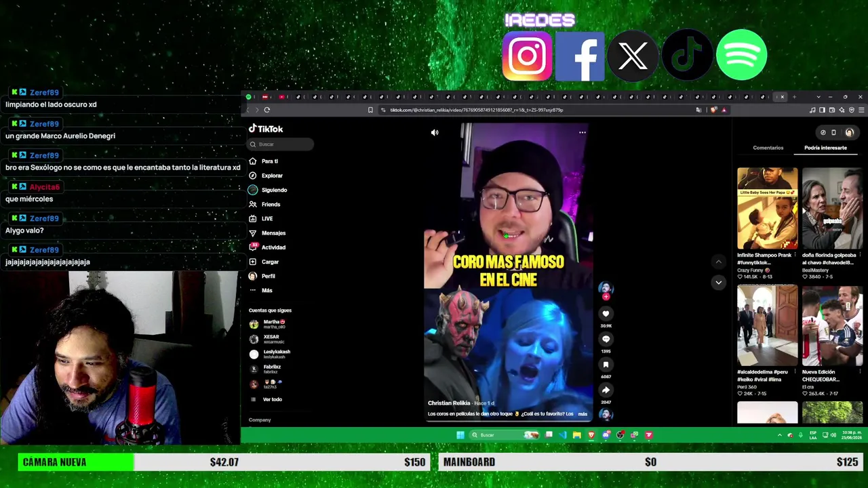Click the Buscar search field in TikTok
Viewport: 868px width, 488px height.
(x=281, y=144)
